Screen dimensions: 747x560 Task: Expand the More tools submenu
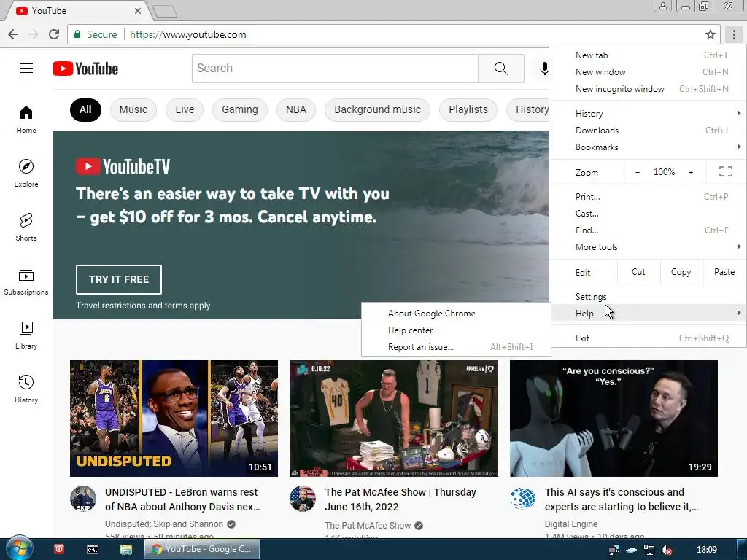[648, 246]
